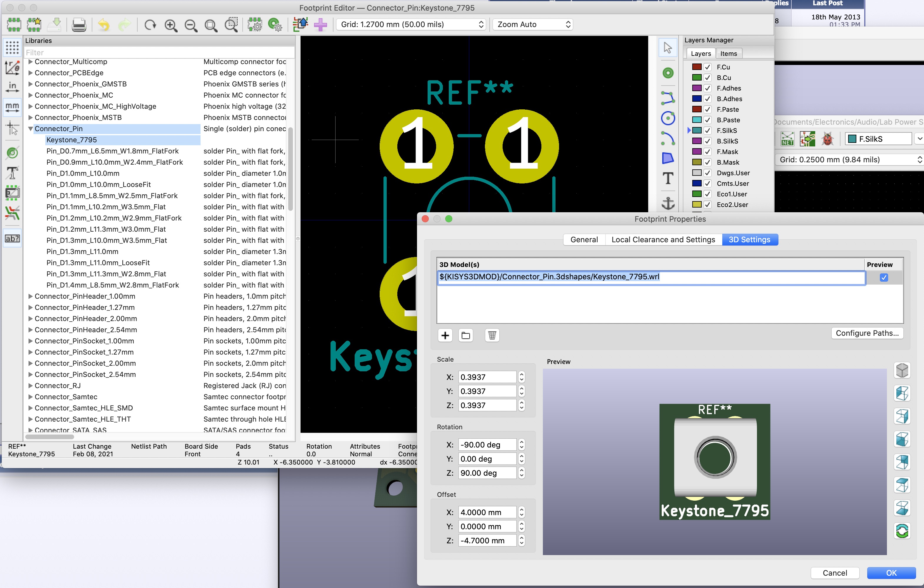Viewport: 924px width, 588px height.
Task: Click the NET icon in background window
Action: 787,139
